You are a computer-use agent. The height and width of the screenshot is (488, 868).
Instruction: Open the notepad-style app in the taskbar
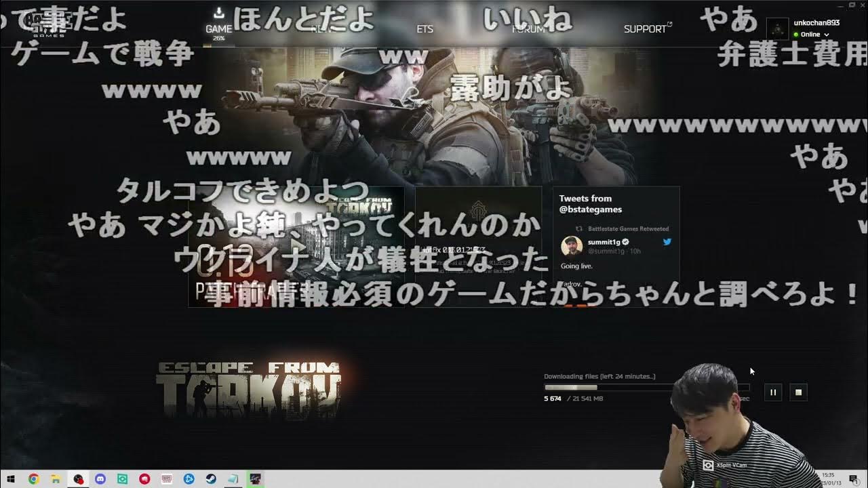tap(233, 479)
